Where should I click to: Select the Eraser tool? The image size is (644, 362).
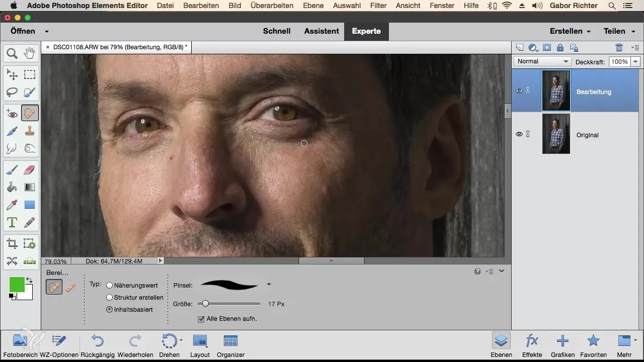point(30,170)
